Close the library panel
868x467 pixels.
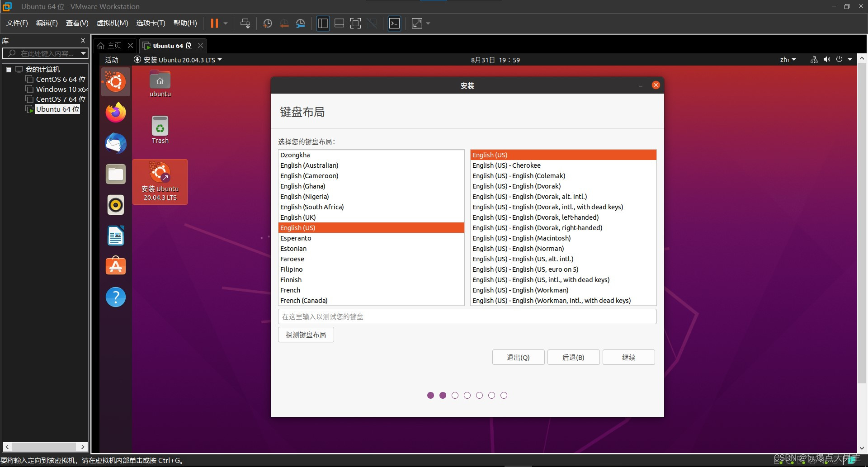click(x=83, y=41)
